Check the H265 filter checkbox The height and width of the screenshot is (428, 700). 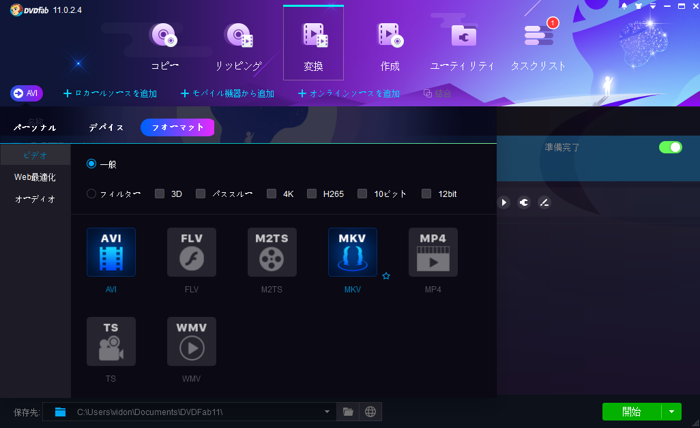click(x=312, y=194)
